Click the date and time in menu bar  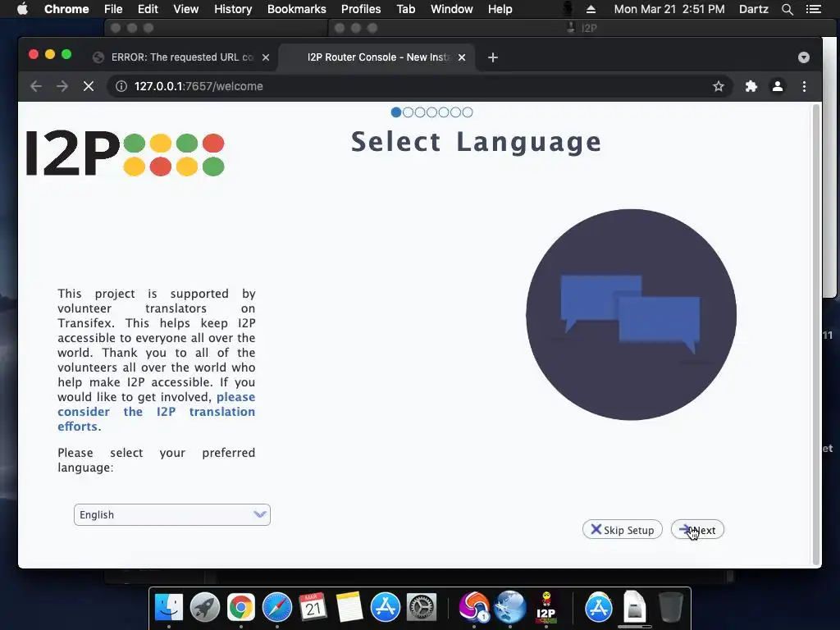[x=669, y=9]
